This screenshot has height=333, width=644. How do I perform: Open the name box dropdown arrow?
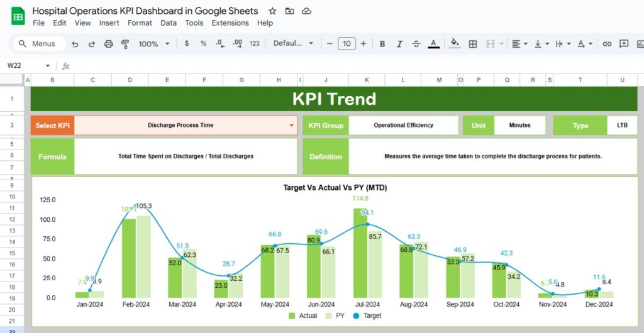[x=48, y=66]
